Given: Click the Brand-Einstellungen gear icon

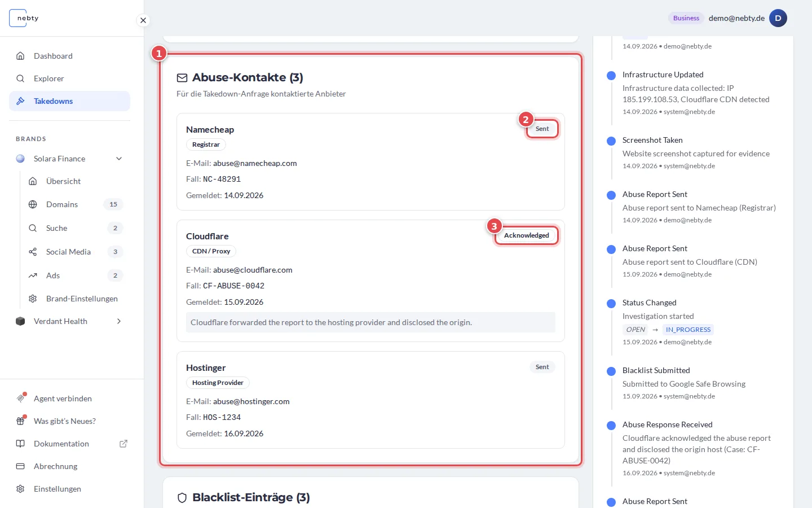Looking at the screenshot, I should [33, 299].
